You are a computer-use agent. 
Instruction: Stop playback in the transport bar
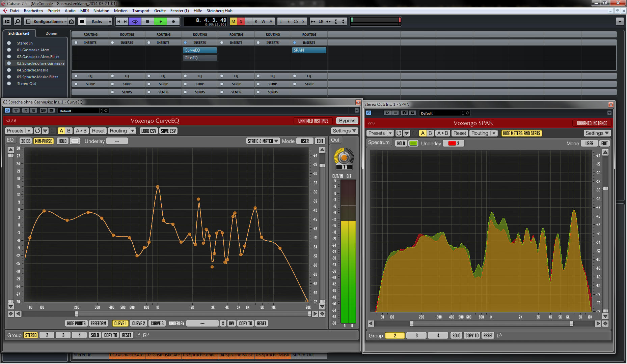coord(147,22)
